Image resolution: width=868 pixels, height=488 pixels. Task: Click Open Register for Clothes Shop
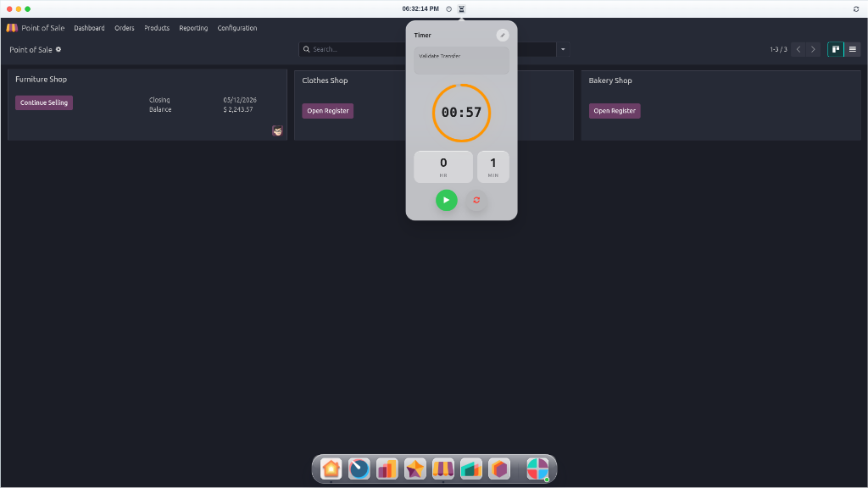328,111
